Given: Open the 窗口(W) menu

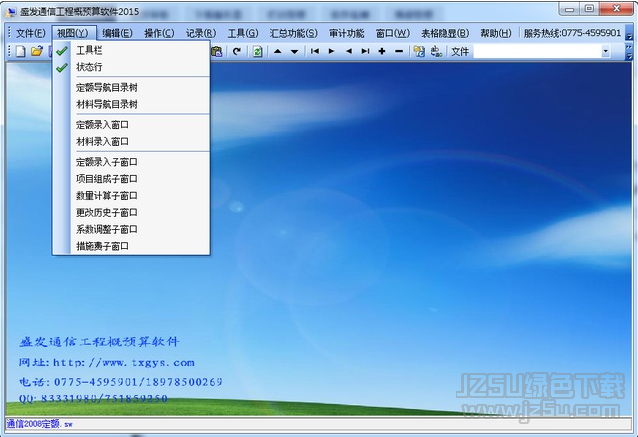Looking at the screenshot, I should (393, 33).
